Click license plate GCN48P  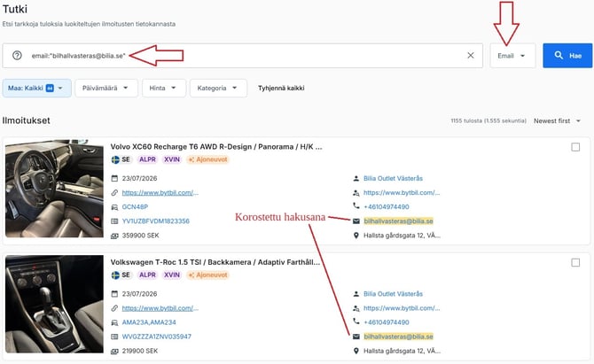135,207
